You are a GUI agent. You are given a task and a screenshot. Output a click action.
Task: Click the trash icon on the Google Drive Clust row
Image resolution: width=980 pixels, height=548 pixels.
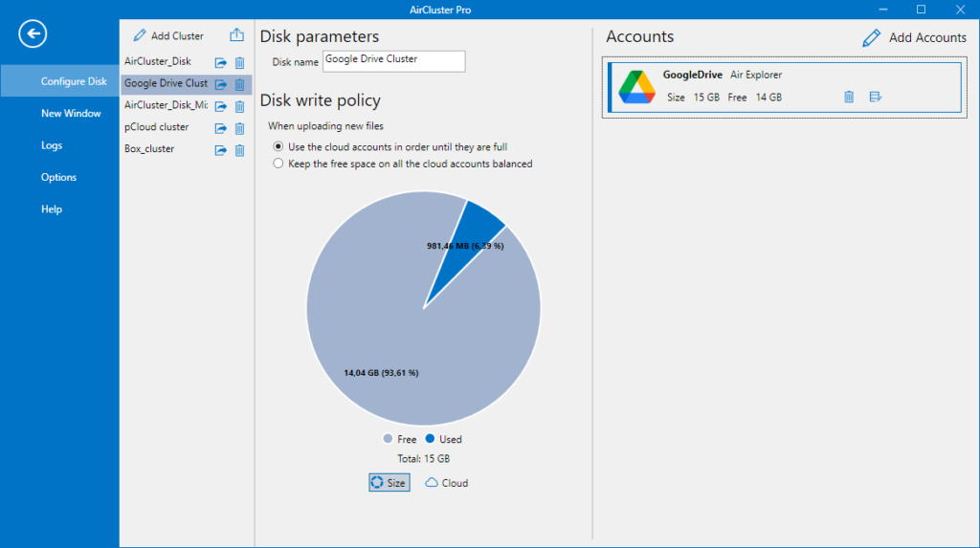(239, 84)
